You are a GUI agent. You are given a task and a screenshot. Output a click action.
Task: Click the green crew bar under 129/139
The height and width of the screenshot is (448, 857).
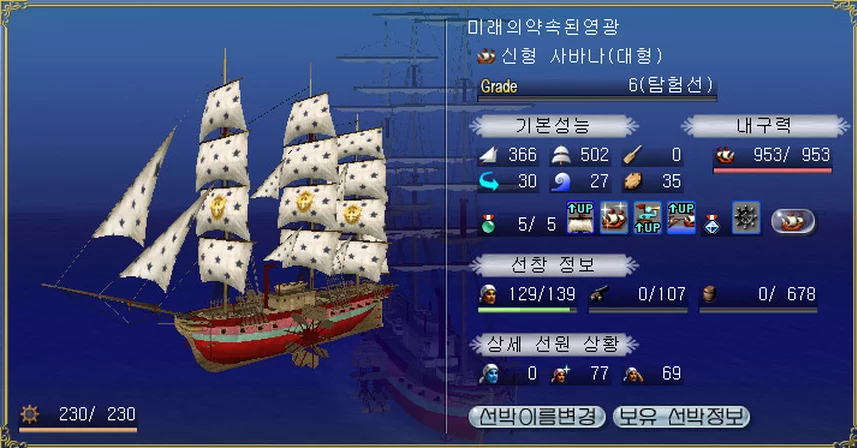(527, 310)
